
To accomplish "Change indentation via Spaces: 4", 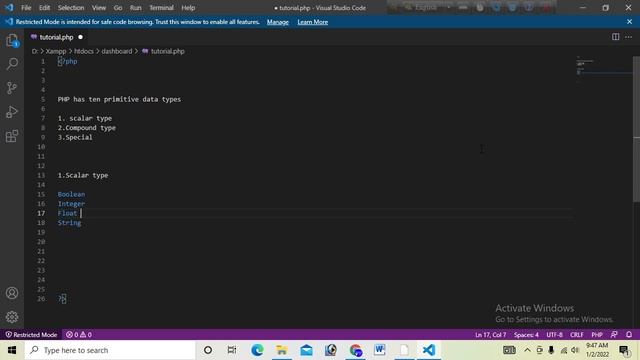I will [526, 335].
